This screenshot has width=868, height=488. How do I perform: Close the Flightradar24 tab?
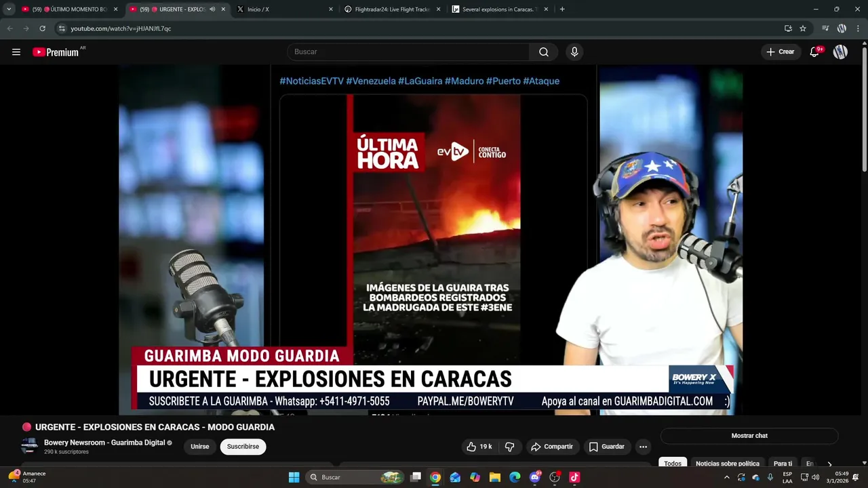point(438,9)
